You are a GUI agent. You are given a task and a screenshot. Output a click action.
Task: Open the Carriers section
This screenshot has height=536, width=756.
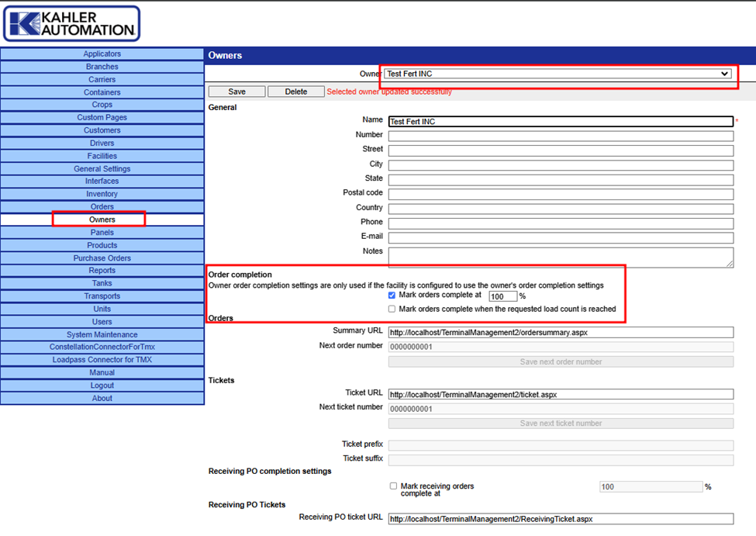pyautogui.click(x=102, y=79)
